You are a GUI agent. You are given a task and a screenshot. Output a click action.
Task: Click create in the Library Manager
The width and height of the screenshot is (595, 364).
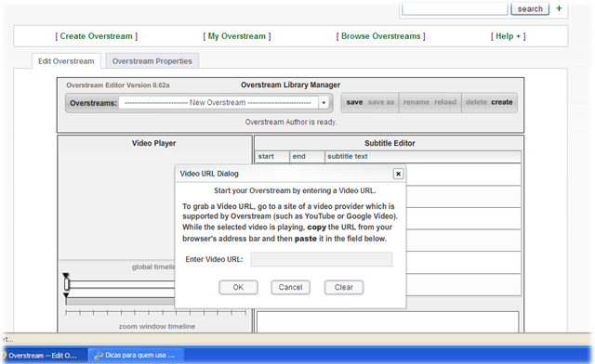coord(502,102)
